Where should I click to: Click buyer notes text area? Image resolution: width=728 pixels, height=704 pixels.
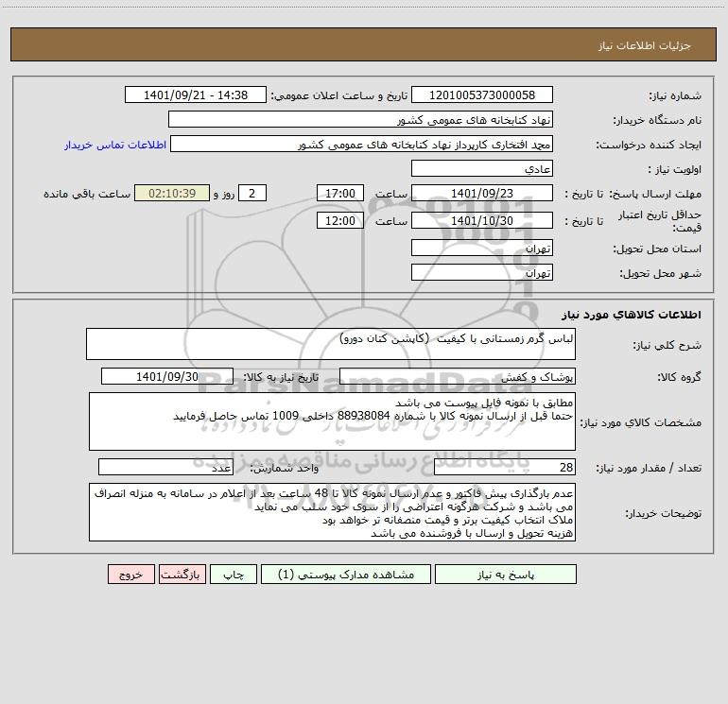tap(332, 512)
